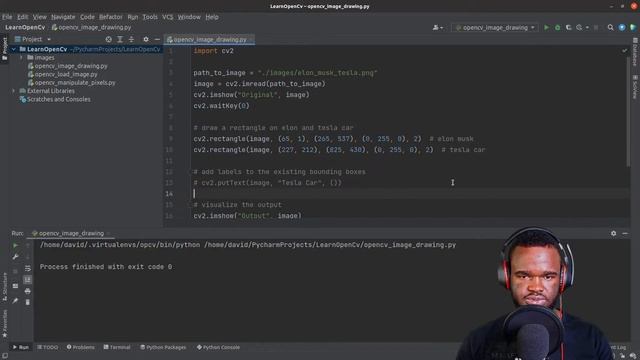The height and width of the screenshot is (360, 640).
Task: Open the profiler dropdown arrow in the toolbar
Action: pyautogui.click(x=587, y=27)
